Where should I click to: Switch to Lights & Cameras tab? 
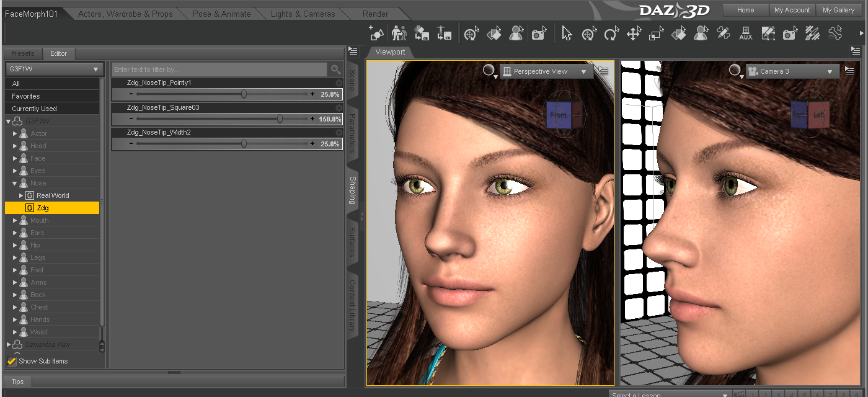point(303,14)
